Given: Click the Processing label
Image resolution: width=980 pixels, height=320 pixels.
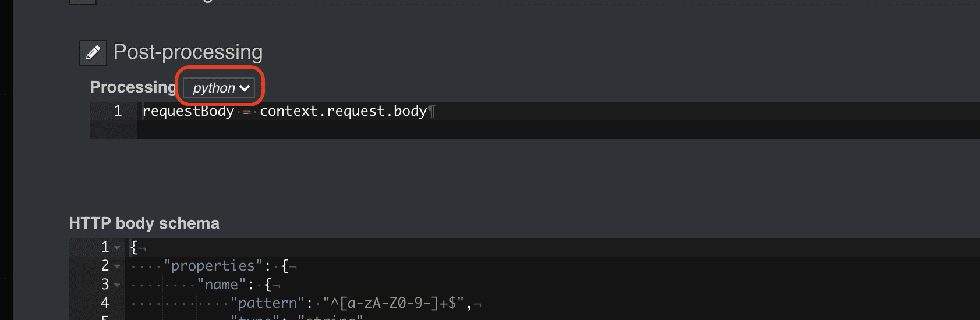Looking at the screenshot, I should pos(133,87).
